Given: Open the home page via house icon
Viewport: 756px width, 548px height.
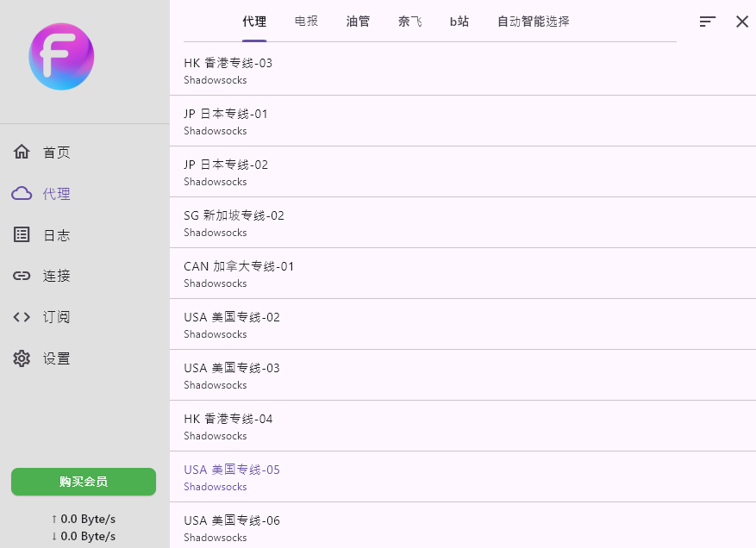Looking at the screenshot, I should (22, 153).
